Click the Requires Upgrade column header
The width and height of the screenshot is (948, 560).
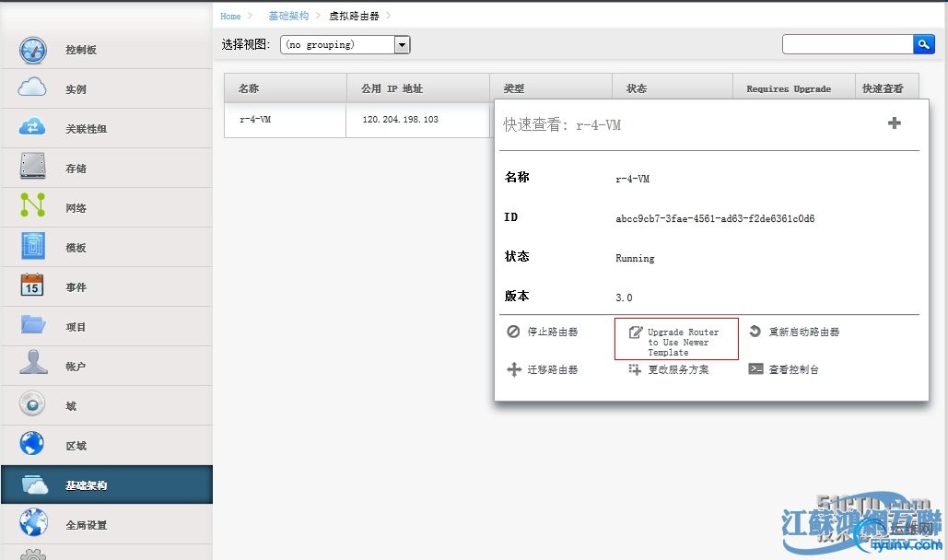point(794,88)
